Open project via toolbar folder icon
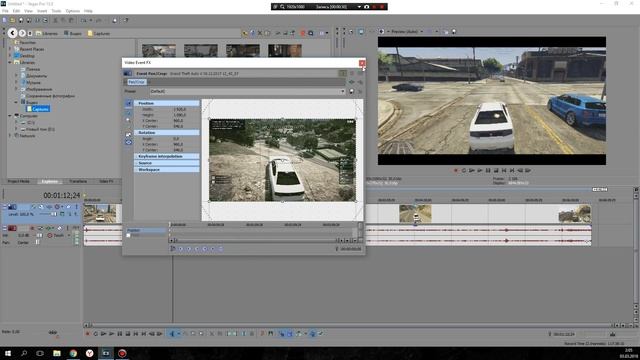 [13, 20]
